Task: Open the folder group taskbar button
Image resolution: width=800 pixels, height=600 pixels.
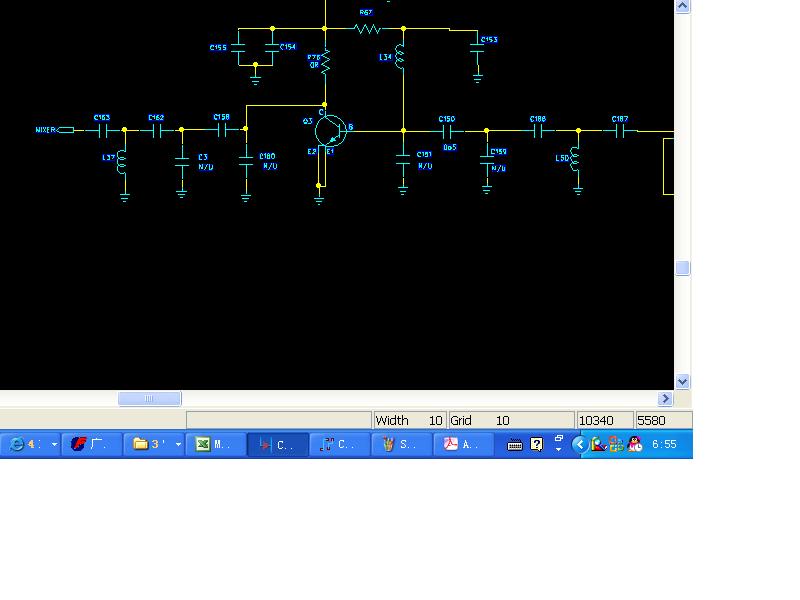Action: point(148,444)
